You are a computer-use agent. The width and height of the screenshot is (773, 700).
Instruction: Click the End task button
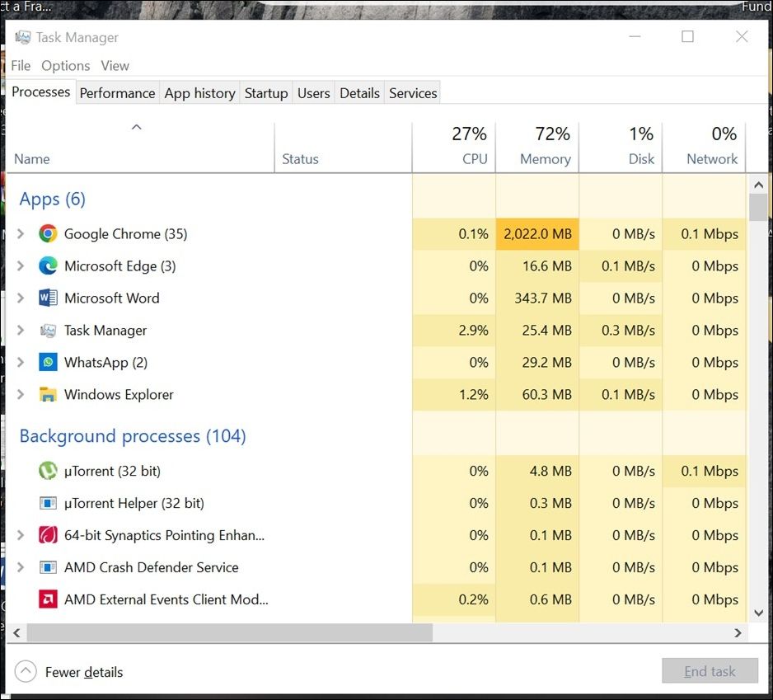pos(710,671)
